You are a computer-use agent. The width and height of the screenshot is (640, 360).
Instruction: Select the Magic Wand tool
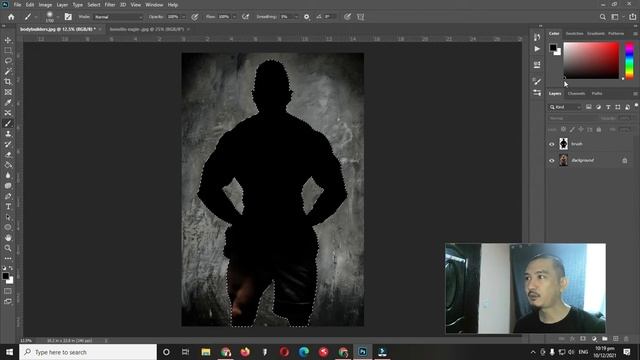coord(8,71)
